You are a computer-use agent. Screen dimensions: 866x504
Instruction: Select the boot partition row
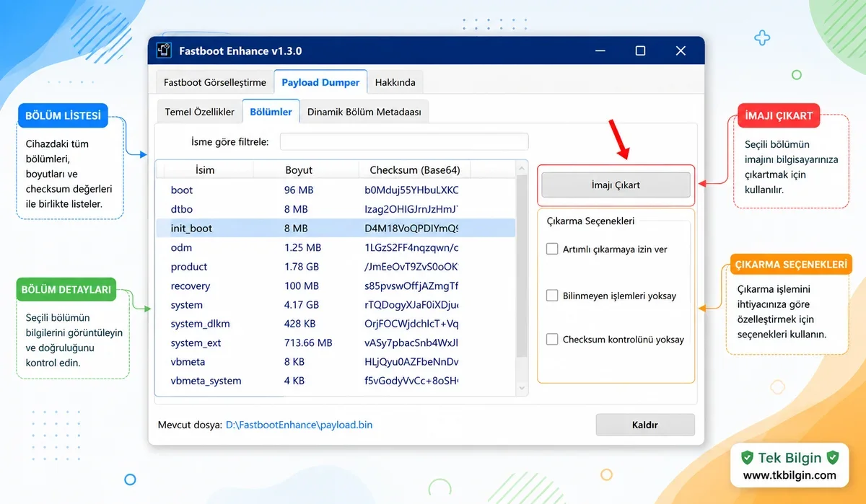(x=336, y=190)
